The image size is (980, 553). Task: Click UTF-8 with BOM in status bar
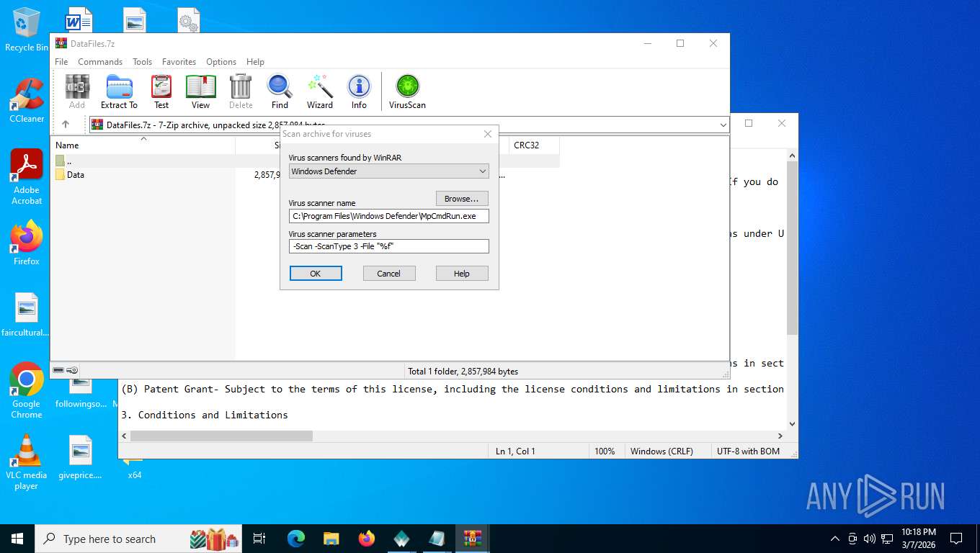pyautogui.click(x=748, y=451)
